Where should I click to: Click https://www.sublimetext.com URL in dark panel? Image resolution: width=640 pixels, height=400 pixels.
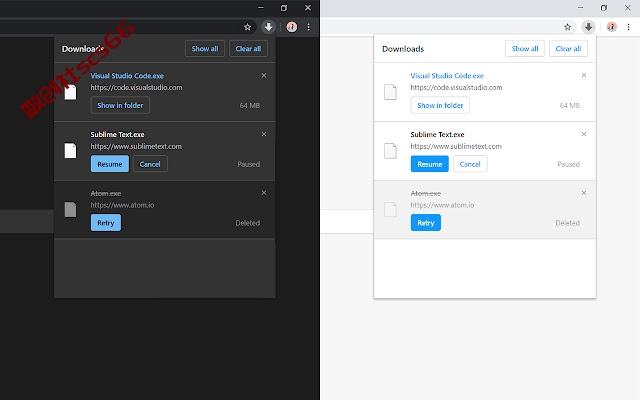pos(136,146)
